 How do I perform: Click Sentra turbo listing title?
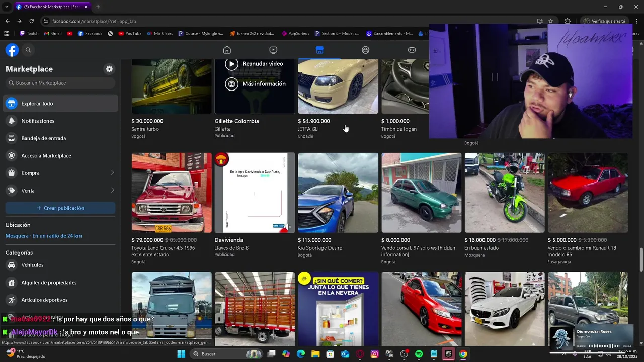pos(145,129)
